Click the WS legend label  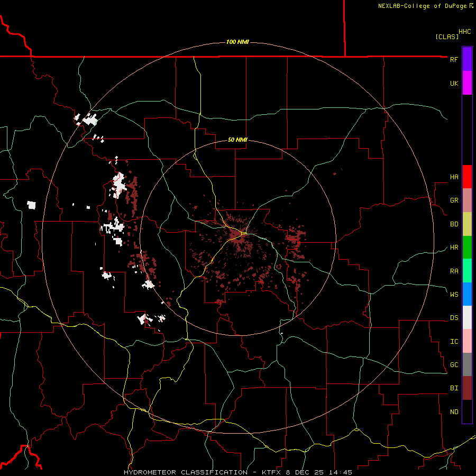click(x=454, y=295)
